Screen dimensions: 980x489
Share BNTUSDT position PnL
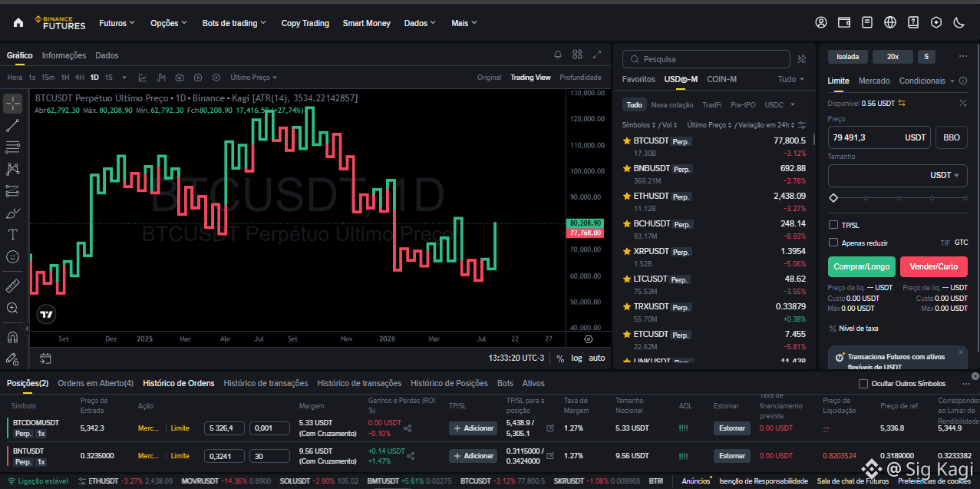(411, 456)
